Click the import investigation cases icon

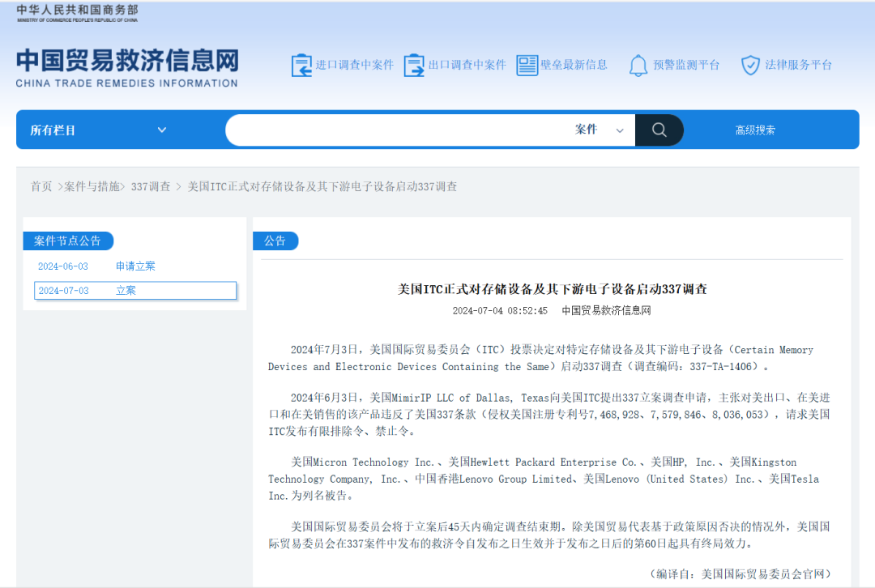pos(301,66)
